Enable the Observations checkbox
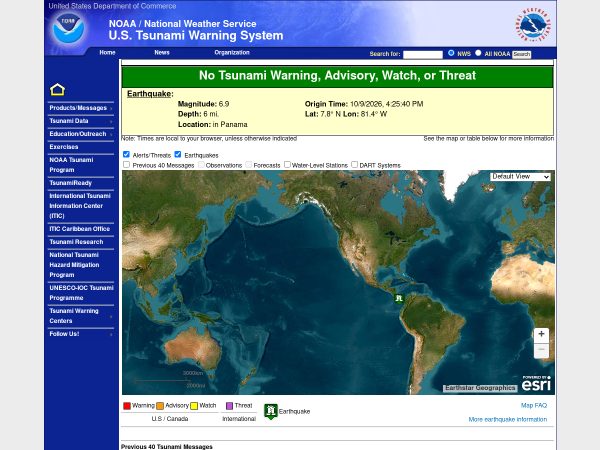This screenshot has height=450, width=600. point(201,165)
